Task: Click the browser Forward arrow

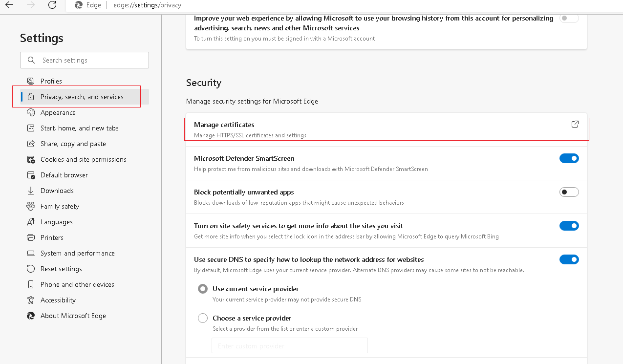Action: tap(30, 5)
